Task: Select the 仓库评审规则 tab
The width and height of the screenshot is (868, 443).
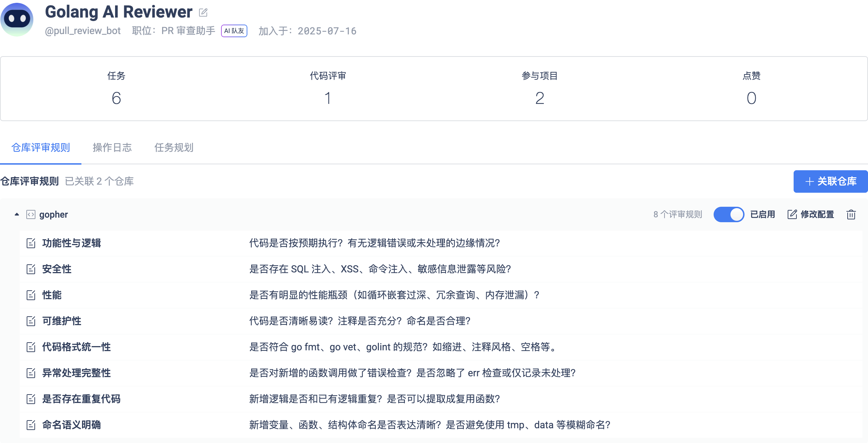Action: (41, 147)
